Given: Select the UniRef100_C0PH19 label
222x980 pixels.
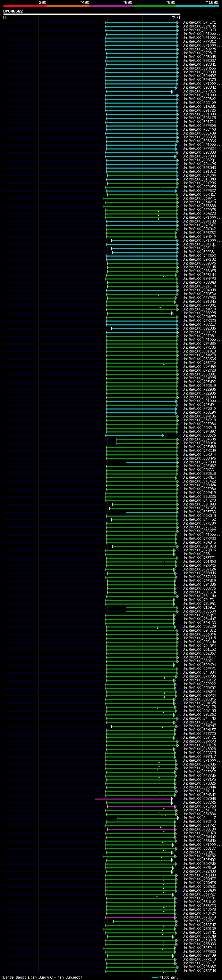Looking at the screenshot, I should pos(199,493).
